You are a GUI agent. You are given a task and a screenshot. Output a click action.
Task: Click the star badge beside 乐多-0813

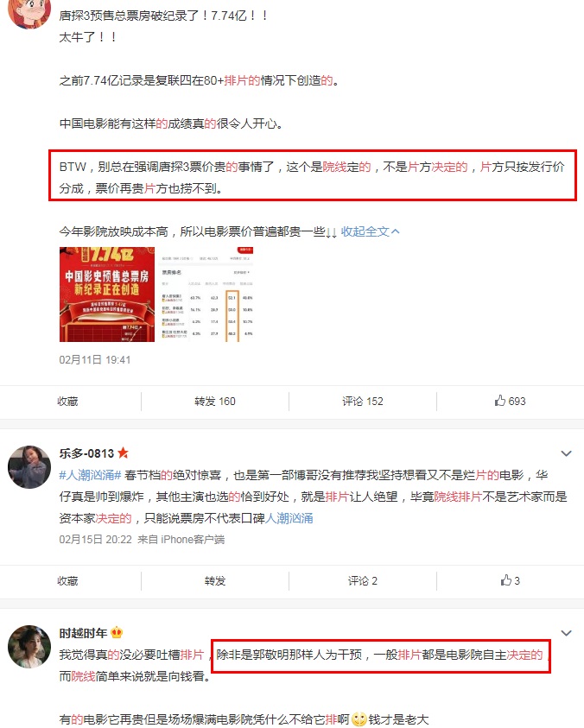(123, 453)
